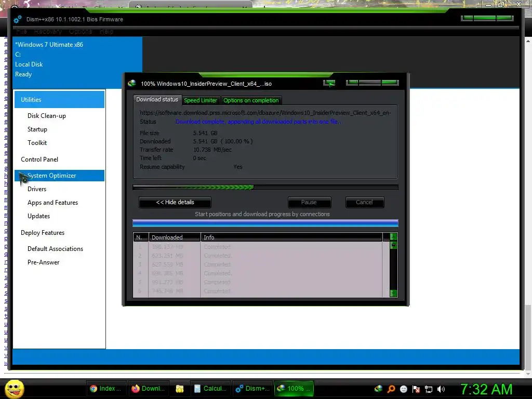532x399 pixels.
Task: Switch to the Chrome Index taskbar button
Action: click(x=107, y=389)
